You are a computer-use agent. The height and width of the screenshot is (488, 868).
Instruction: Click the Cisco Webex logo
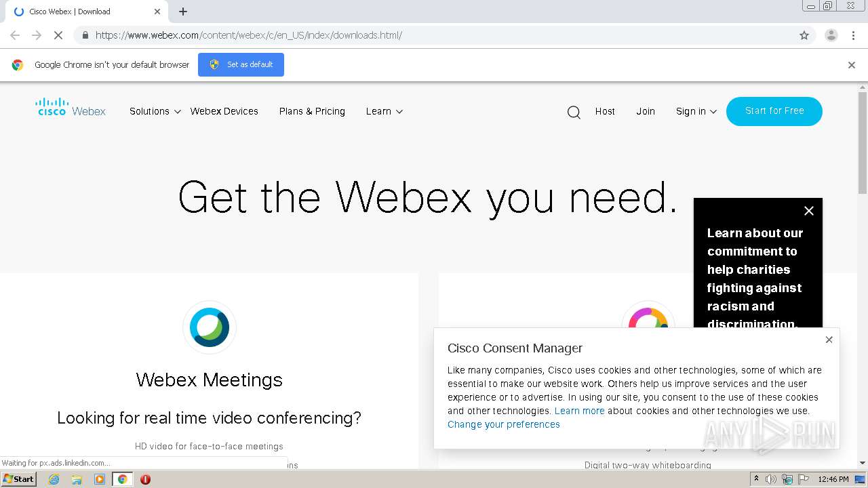71,107
